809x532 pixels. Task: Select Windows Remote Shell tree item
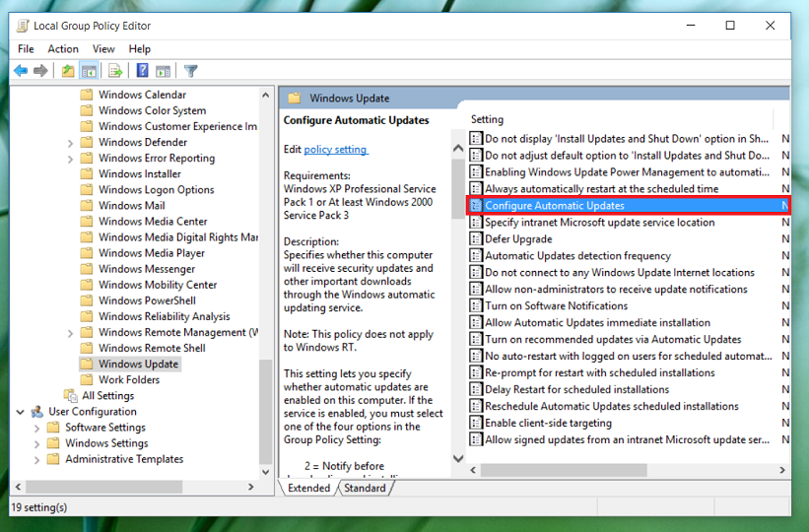tap(152, 348)
